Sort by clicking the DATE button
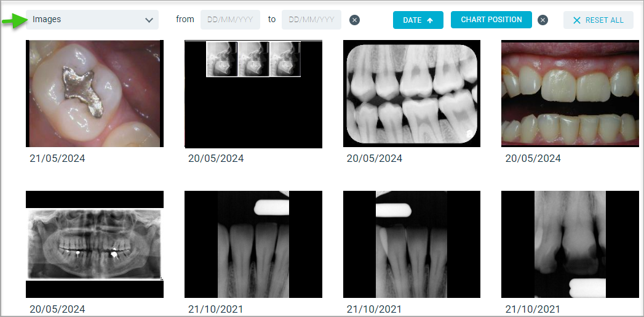The width and height of the screenshot is (644, 317). coord(418,20)
